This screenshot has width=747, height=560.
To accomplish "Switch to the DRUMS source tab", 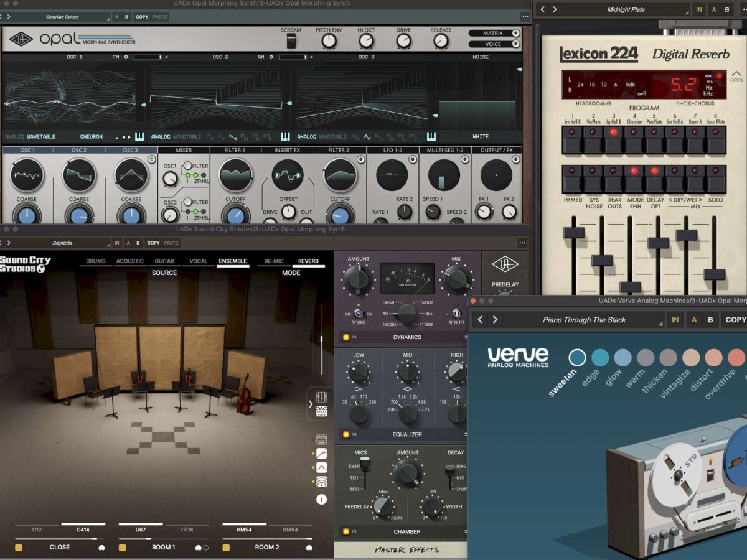I will coord(95,261).
